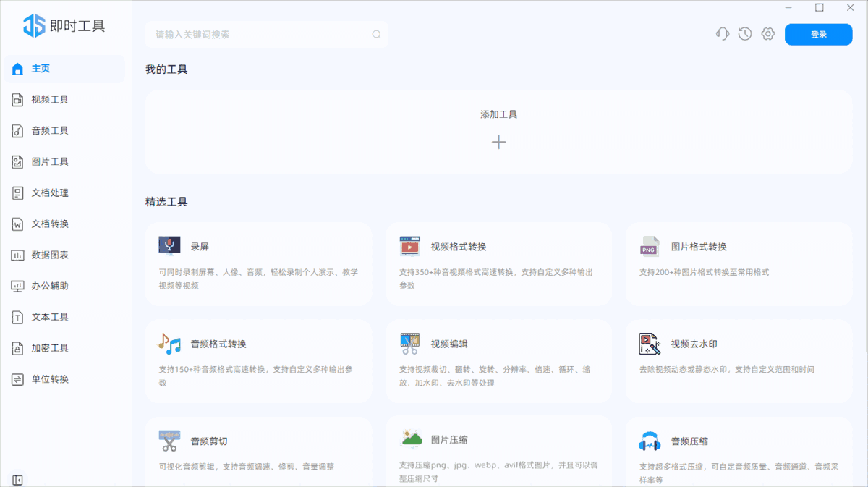The width and height of the screenshot is (868, 487).
Task: Launch the 音频格式转换 tool
Action: click(x=169, y=342)
